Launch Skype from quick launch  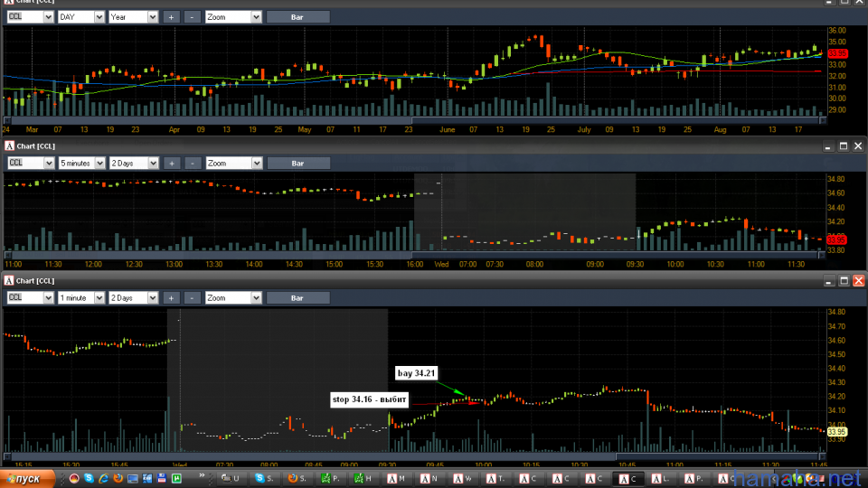[x=89, y=478]
